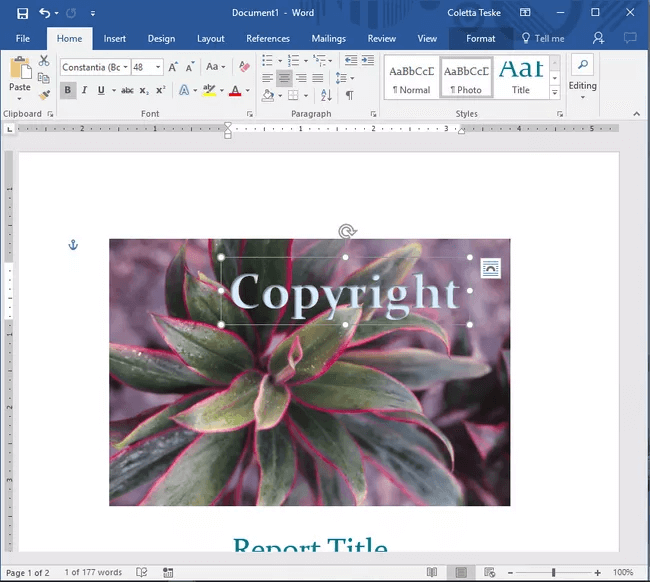The width and height of the screenshot is (650, 582).
Task: Switch to the Layout tab
Action: tap(211, 39)
